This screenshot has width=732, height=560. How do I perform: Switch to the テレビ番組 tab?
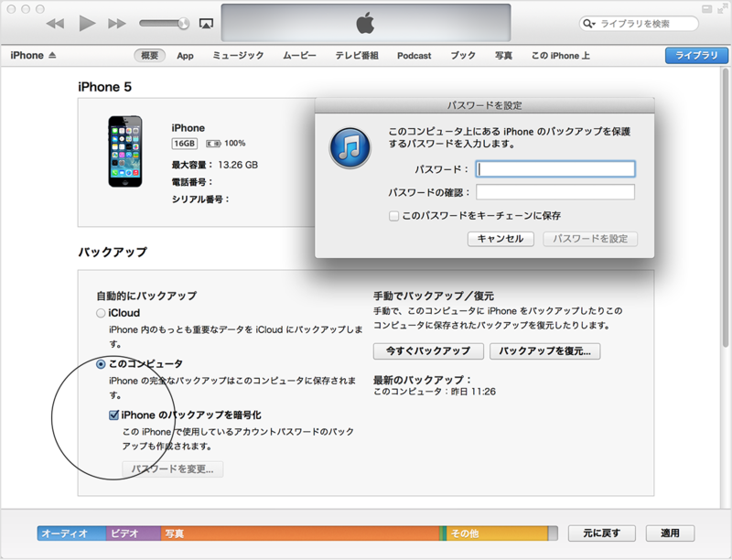357,56
